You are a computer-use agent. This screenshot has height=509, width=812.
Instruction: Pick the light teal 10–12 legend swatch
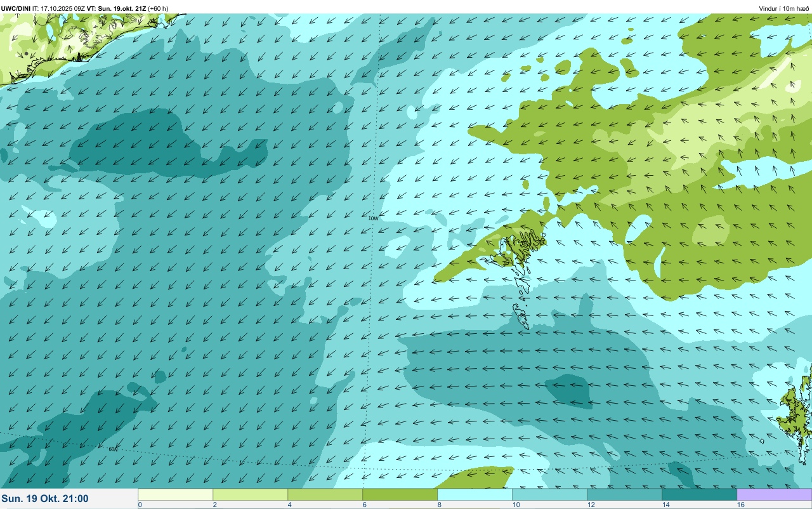(549, 494)
